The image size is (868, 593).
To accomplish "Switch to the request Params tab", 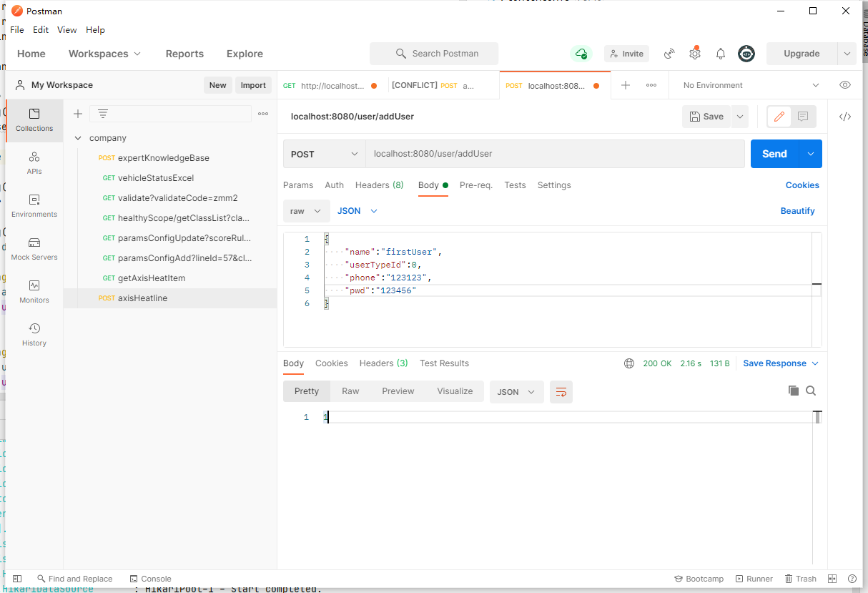I will pos(298,185).
